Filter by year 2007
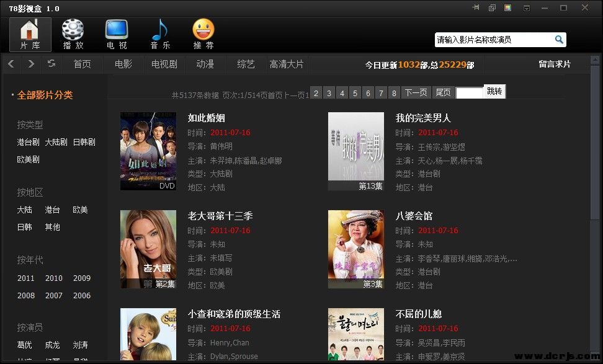This screenshot has height=364, width=603. point(54,296)
